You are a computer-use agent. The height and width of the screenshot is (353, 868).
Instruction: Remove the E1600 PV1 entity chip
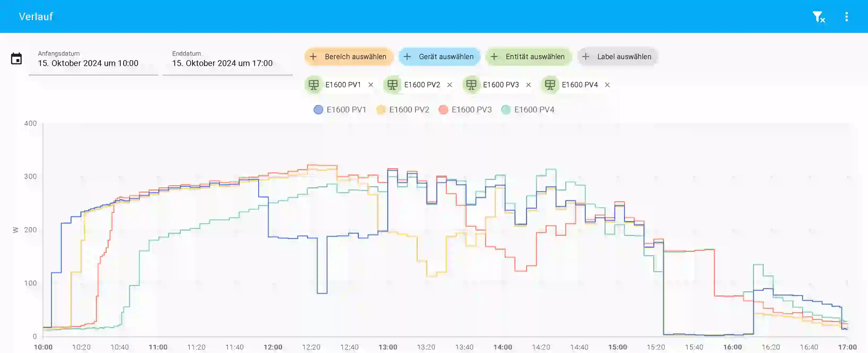point(371,85)
